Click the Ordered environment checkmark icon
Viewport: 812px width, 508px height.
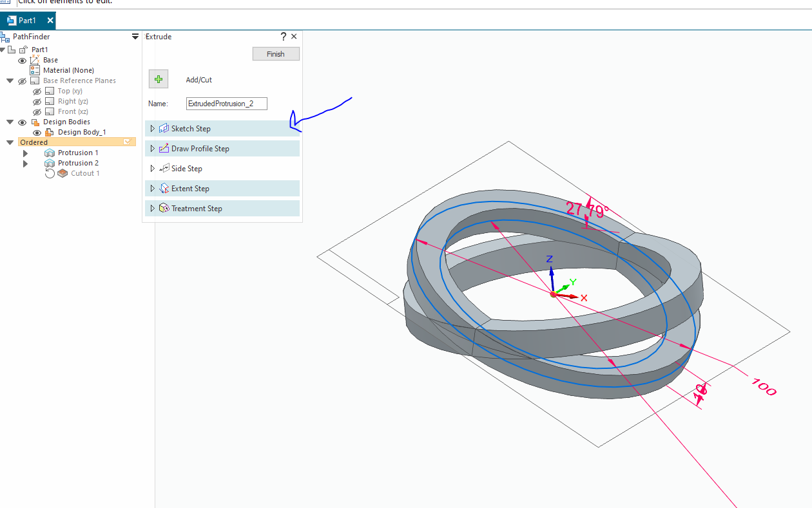(128, 142)
